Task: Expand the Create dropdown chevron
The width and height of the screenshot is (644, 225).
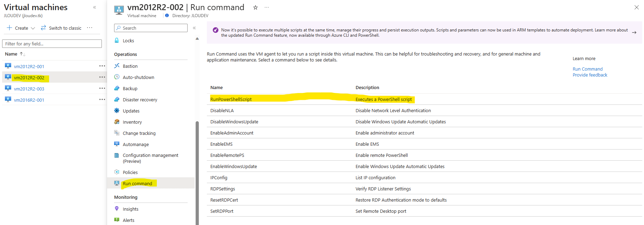Action: [33, 28]
